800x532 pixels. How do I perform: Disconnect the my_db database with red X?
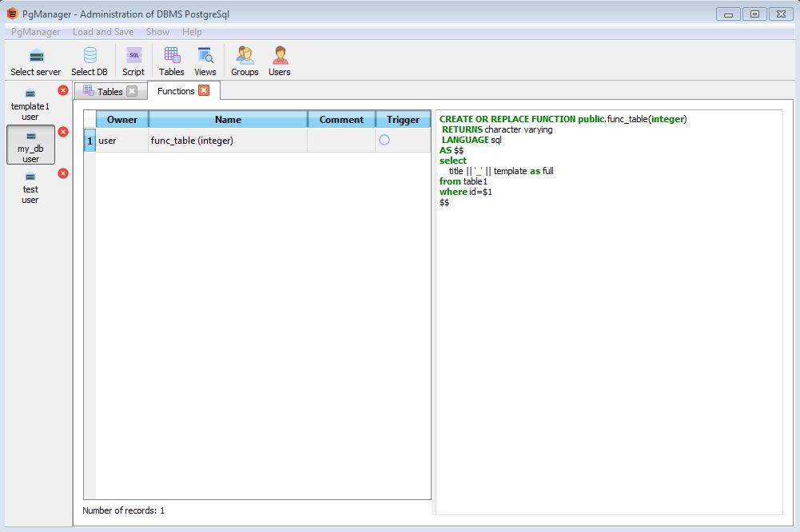click(x=63, y=132)
